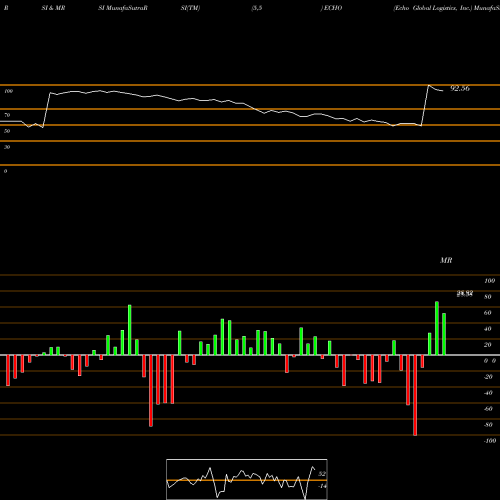500x500 pixels.
Task: Open the mini overview chart thumbnail at the bottom
Action: point(247,479)
